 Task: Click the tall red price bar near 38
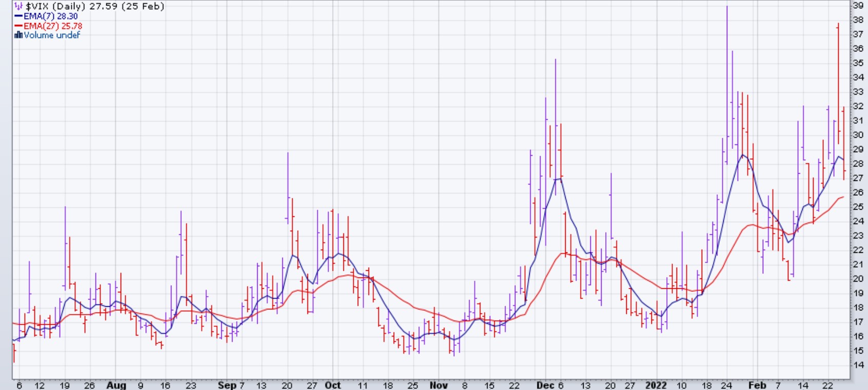coord(838,77)
